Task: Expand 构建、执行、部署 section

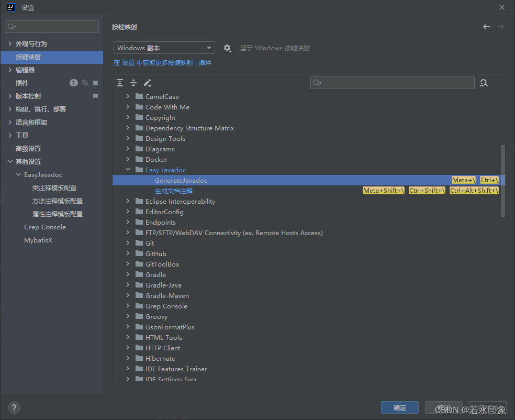Action: [x=10, y=109]
